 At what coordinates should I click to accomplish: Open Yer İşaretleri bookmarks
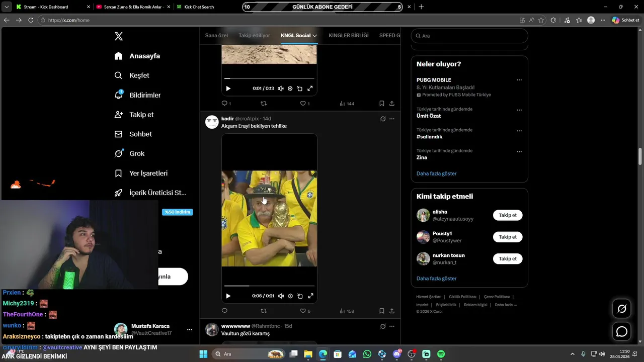141,173
